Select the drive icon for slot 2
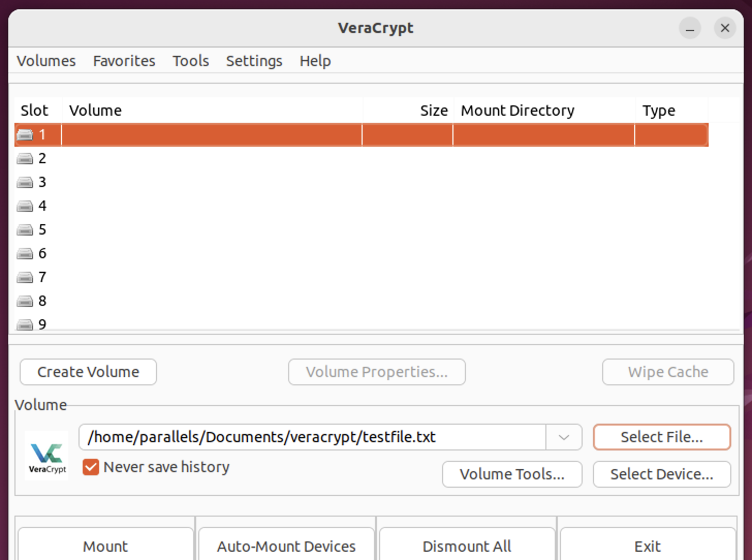 click(25, 159)
